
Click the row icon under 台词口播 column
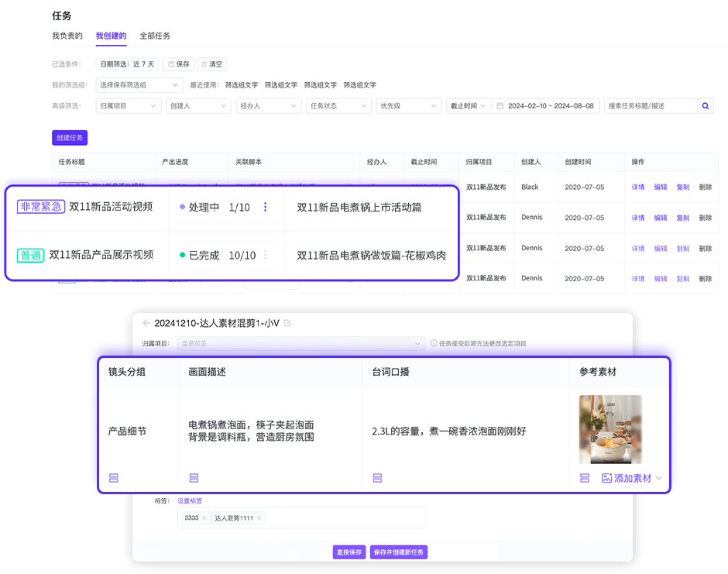377,478
